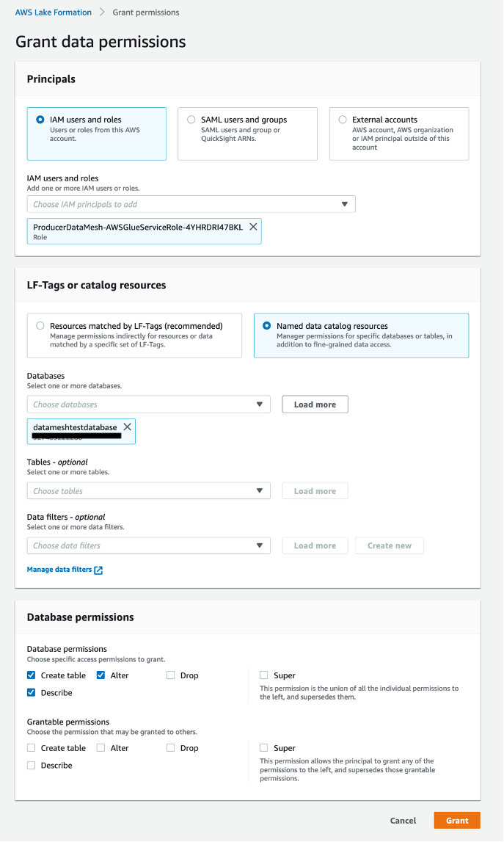Uncheck the Create table database permission

[x=32, y=675]
